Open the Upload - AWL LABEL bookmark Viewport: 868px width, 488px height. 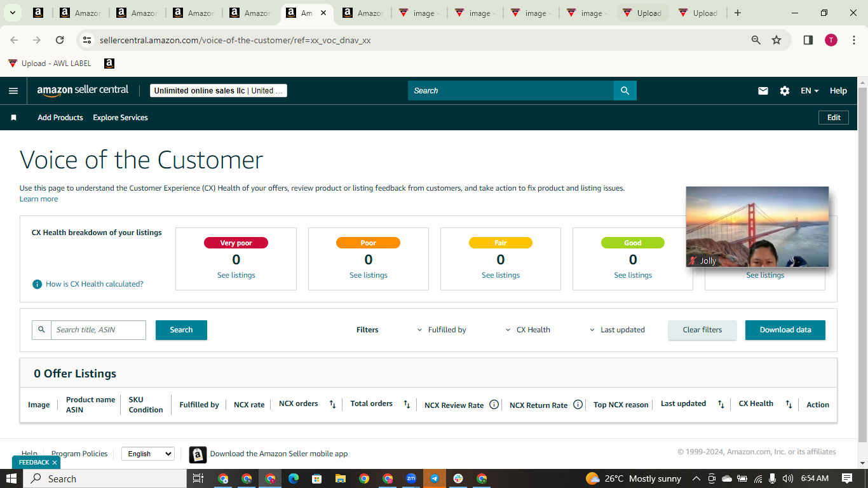(x=50, y=64)
